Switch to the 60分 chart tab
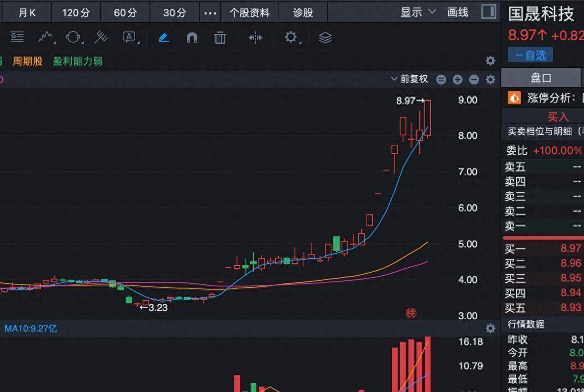This screenshot has width=584, height=392. point(125,13)
